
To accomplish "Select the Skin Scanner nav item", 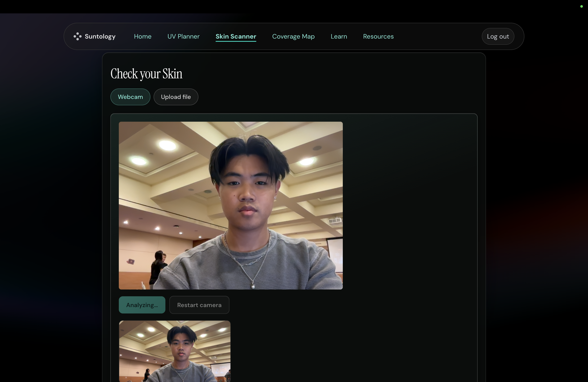I will point(236,36).
